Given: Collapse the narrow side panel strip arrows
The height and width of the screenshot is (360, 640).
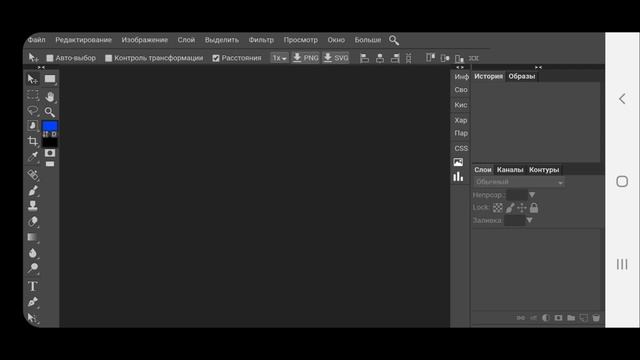Looking at the screenshot, I should (460, 67).
